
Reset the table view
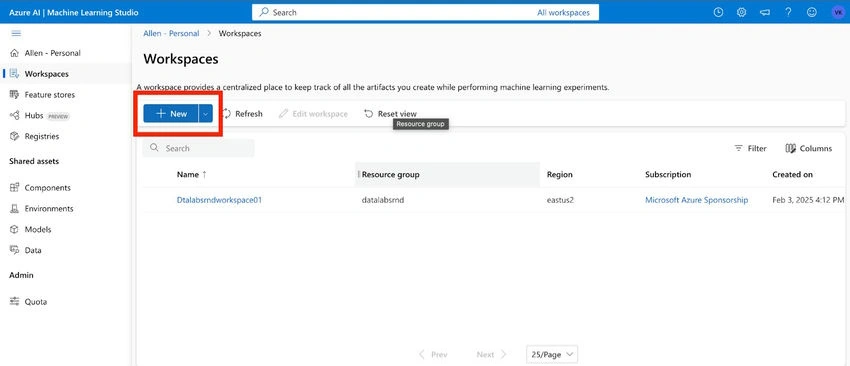[x=390, y=114]
